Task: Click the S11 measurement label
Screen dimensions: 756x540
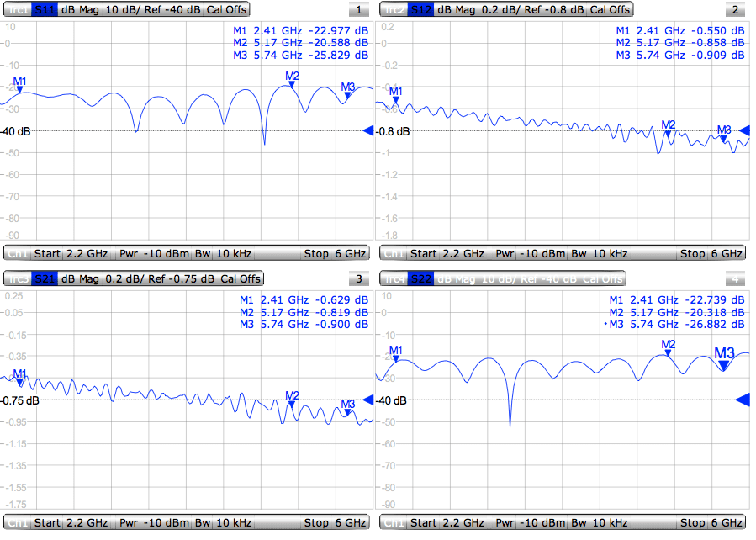Action: pyautogui.click(x=44, y=9)
